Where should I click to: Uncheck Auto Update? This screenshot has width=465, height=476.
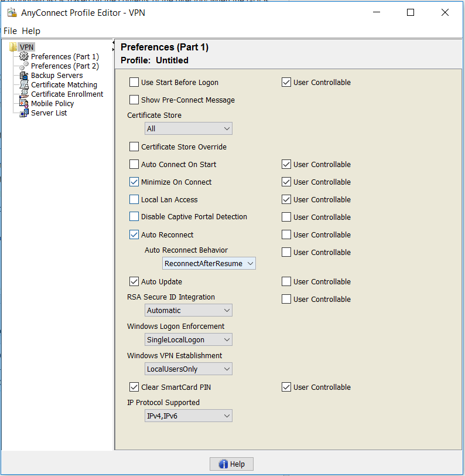pyautogui.click(x=134, y=281)
